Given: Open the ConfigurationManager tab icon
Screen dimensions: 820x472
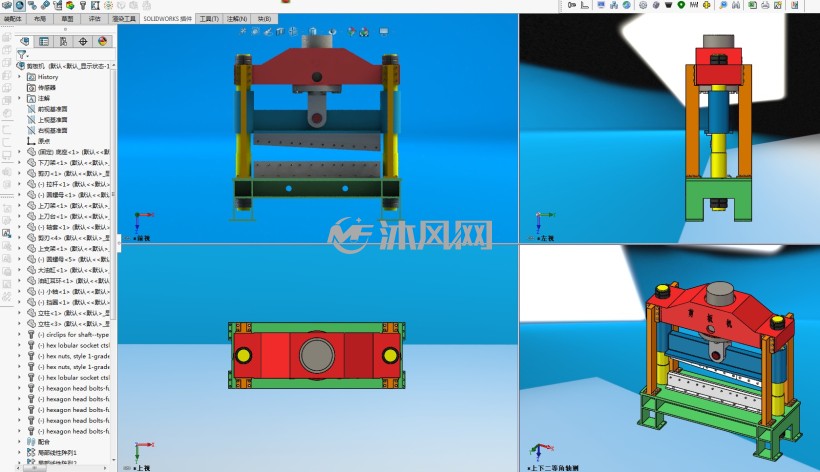Looking at the screenshot, I should [x=63, y=41].
